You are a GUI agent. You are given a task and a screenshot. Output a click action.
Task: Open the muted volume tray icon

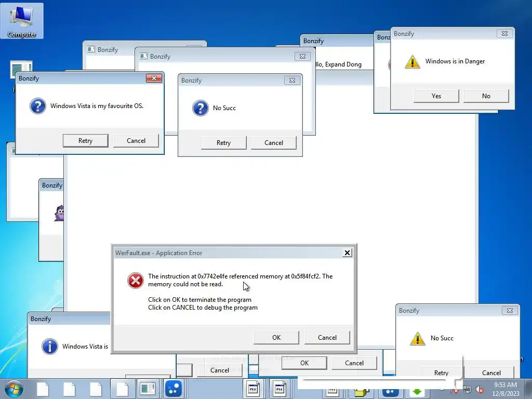[480, 389]
